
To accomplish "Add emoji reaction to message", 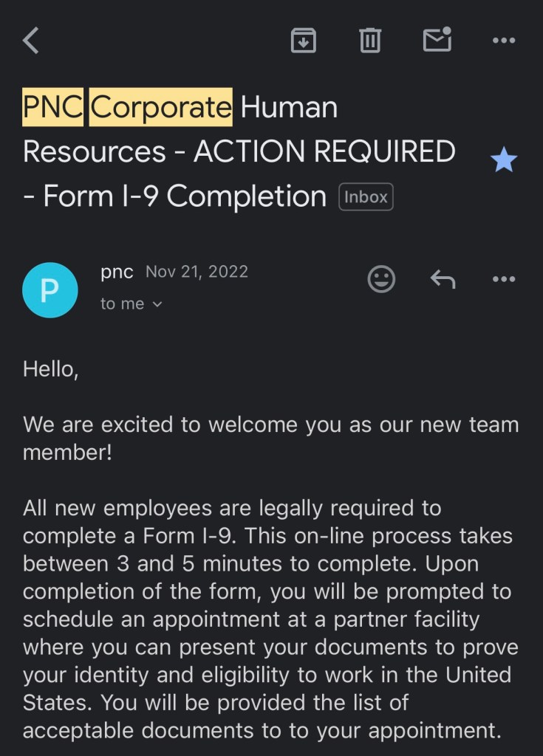I will tap(381, 279).
